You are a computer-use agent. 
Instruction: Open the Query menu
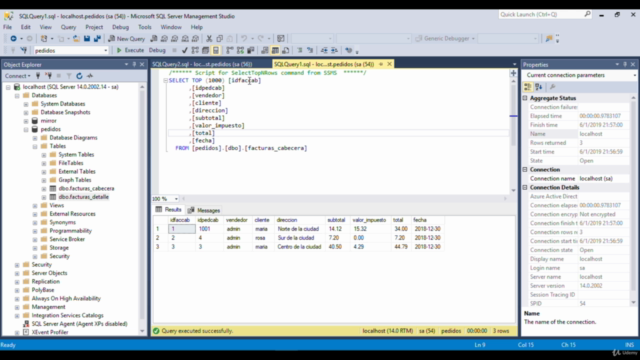68,27
